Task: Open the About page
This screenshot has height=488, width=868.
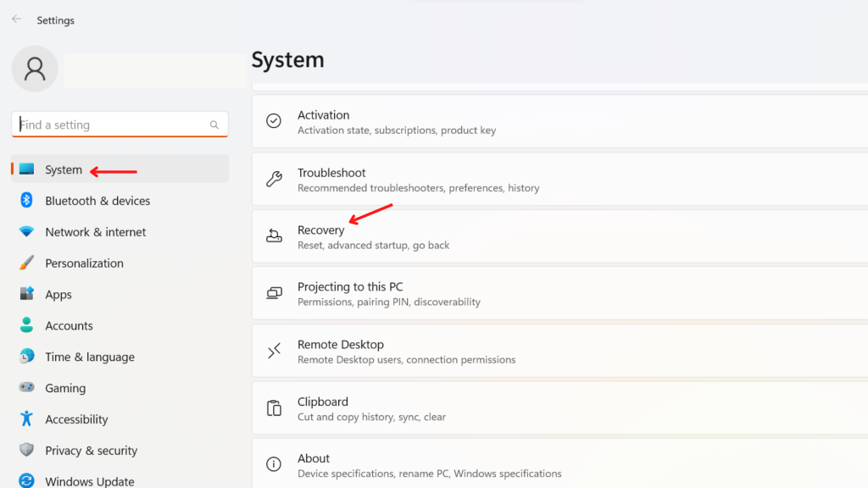Action: 559,463
